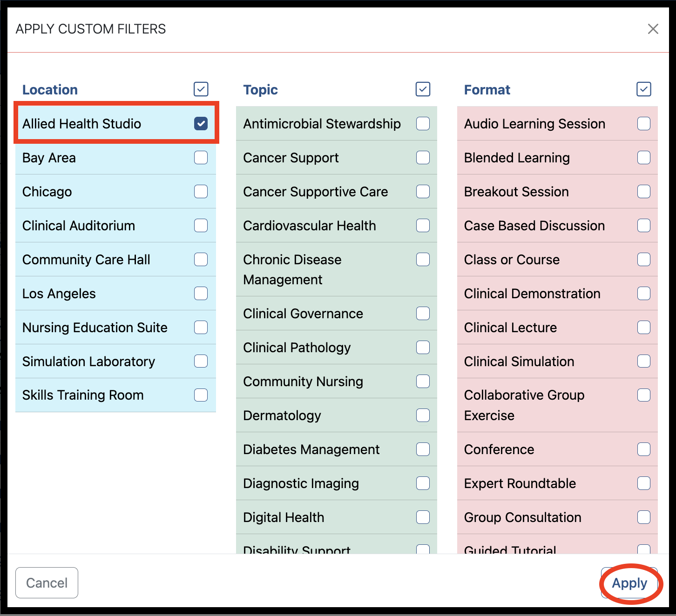Select Clinical Demonstration checkbox

point(644,294)
